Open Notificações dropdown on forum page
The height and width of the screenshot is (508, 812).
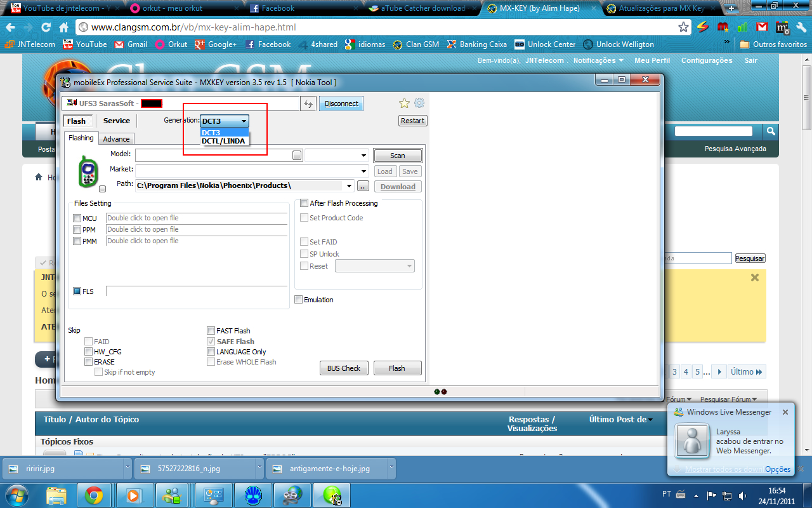(598, 60)
